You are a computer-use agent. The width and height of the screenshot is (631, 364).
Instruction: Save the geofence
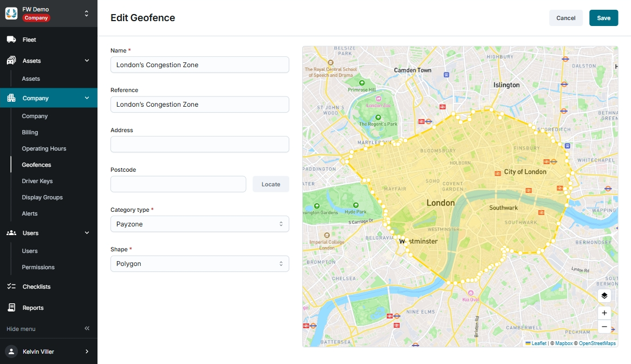603,18
